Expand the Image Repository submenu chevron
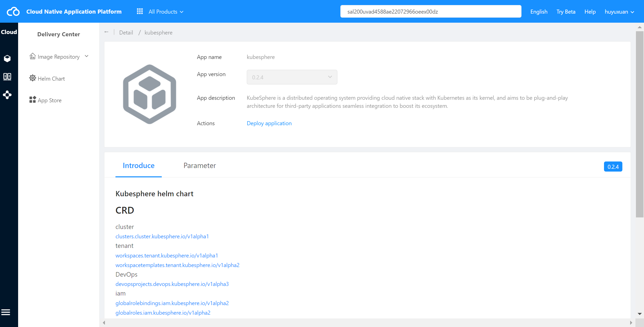 click(87, 56)
